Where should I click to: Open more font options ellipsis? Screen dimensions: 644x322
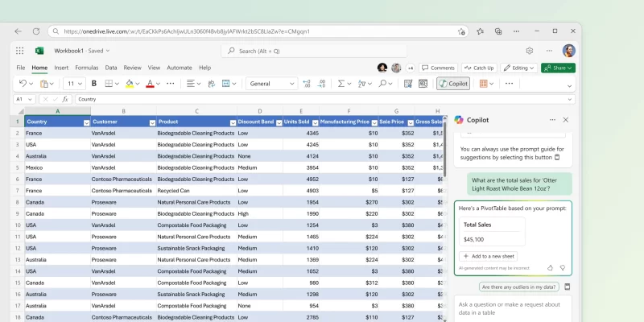click(171, 84)
